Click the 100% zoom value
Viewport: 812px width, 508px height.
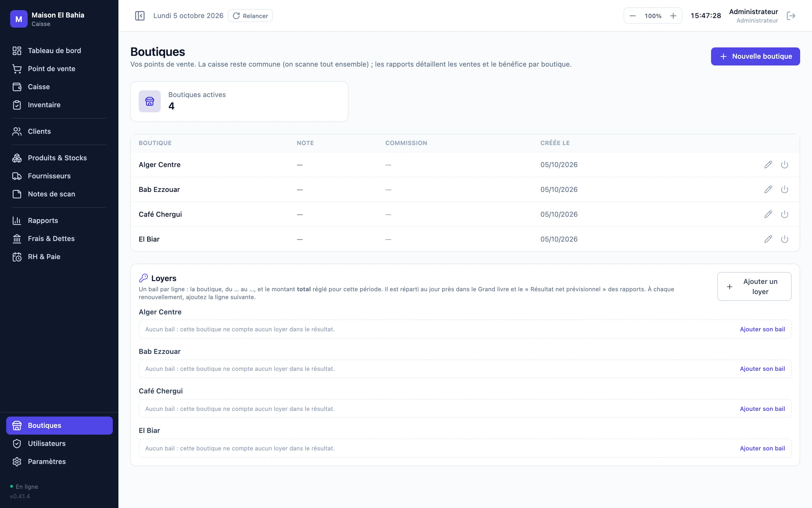pyautogui.click(x=653, y=16)
